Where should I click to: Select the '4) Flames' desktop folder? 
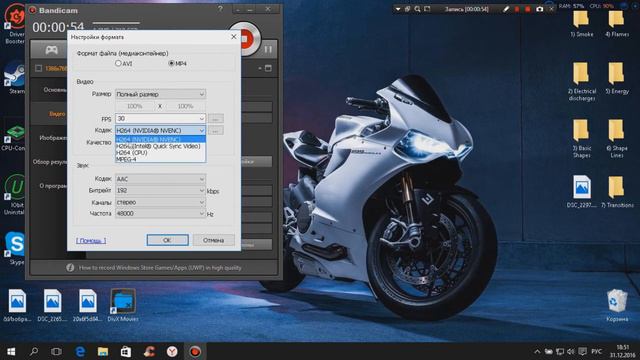tap(617, 24)
